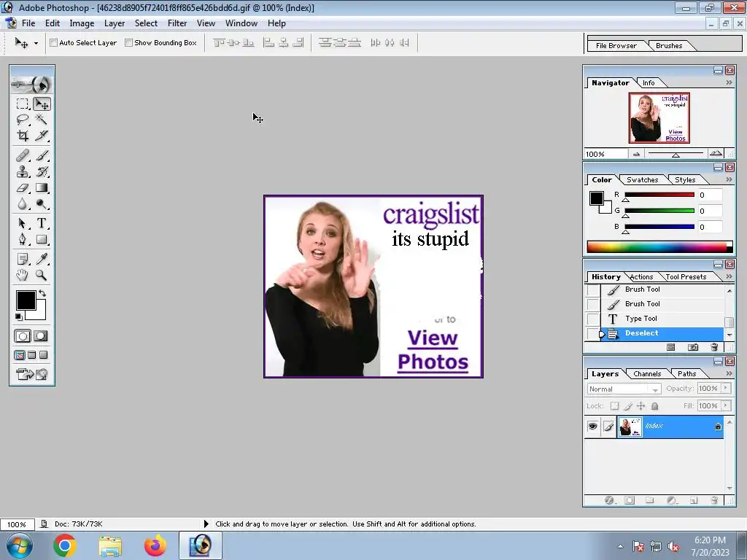Pick the Blur tool
Screen dimensions: 747x560
[23, 204]
